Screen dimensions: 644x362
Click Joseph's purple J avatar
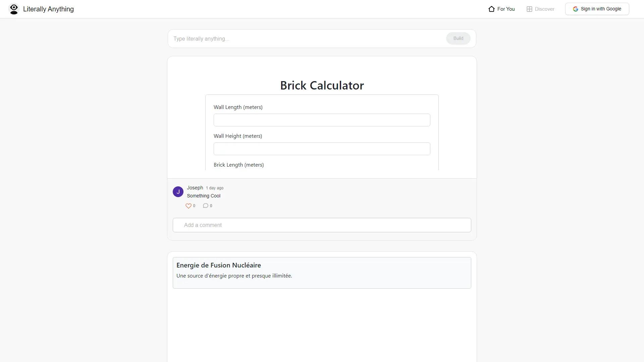[178, 192]
